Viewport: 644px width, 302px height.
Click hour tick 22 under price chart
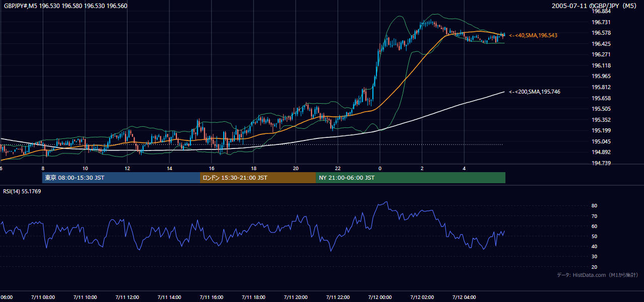338,168
